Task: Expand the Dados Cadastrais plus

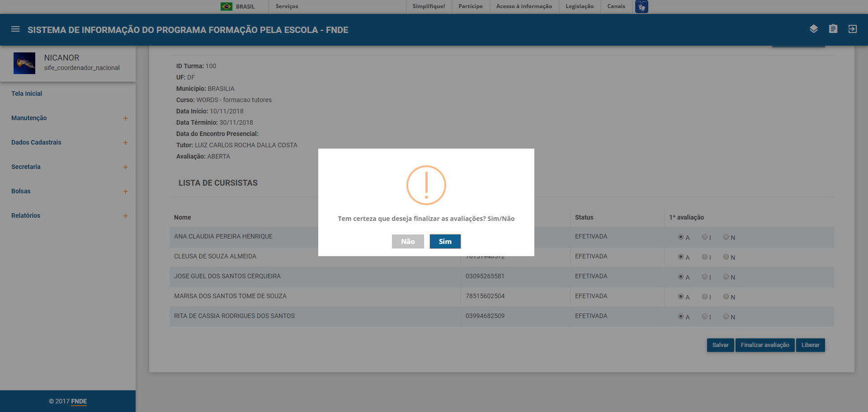Action: click(126, 143)
